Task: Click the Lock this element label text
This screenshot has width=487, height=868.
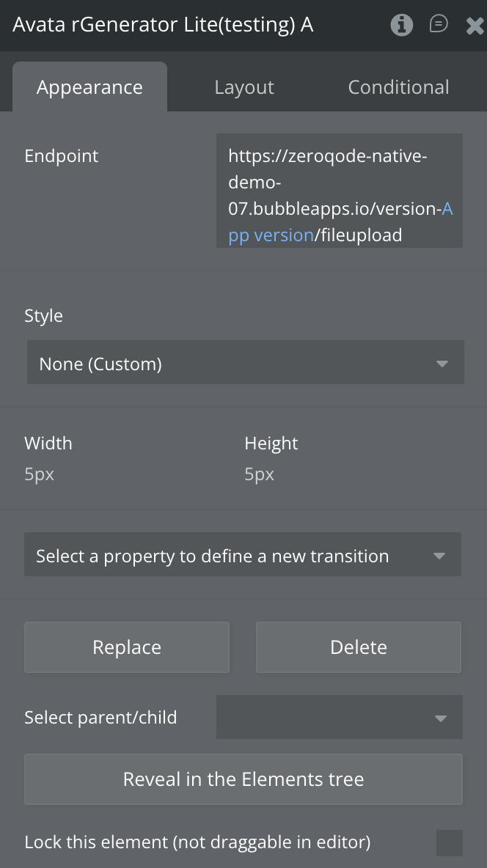Action: tap(197, 842)
